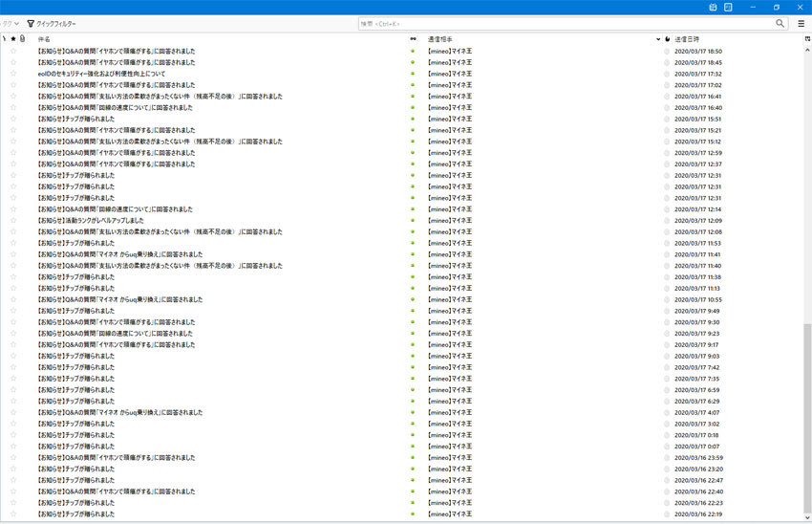Open the calendar icon in title bar
This screenshot has width=812, height=524.
[x=714, y=7]
